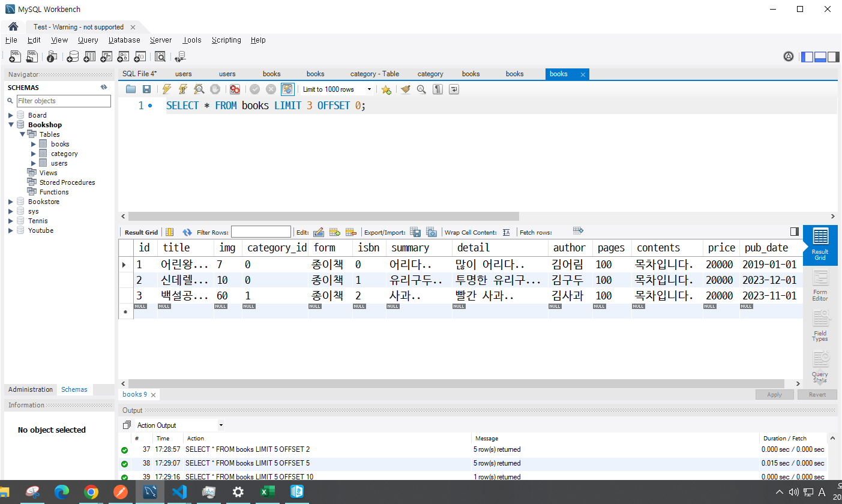The width and height of the screenshot is (842, 504).
Task: Open the Query menu
Action: point(88,40)
